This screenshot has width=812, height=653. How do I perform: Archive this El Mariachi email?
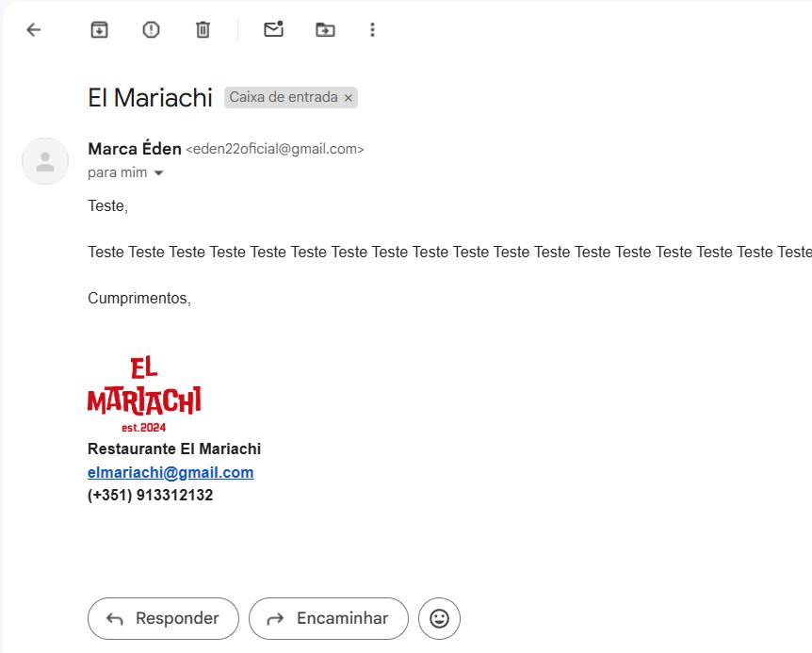click(x=99, y=29)
